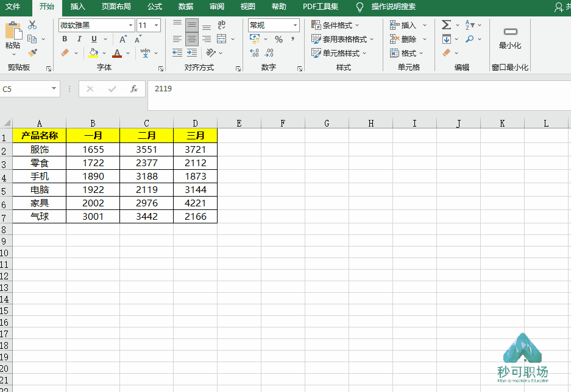Click the AutoSum sigma icon
Viewport: 571px width, 392px height.
(x=447, y=25)
